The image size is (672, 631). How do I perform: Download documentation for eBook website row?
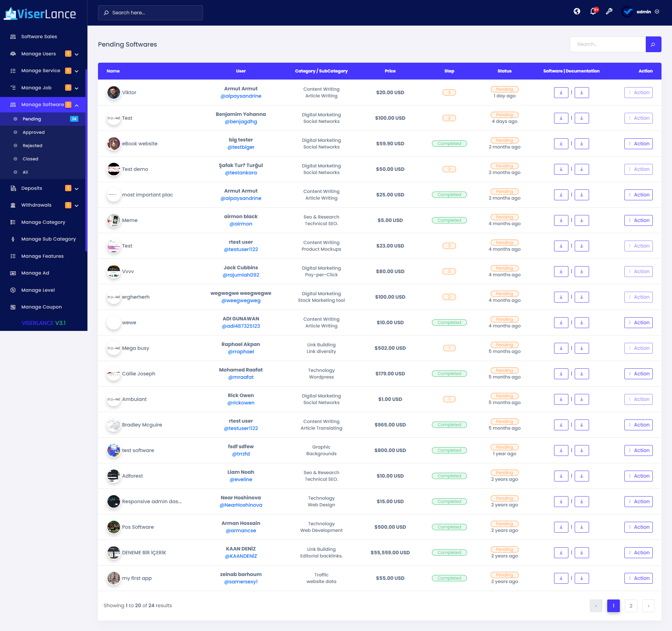tap(582, 144)
